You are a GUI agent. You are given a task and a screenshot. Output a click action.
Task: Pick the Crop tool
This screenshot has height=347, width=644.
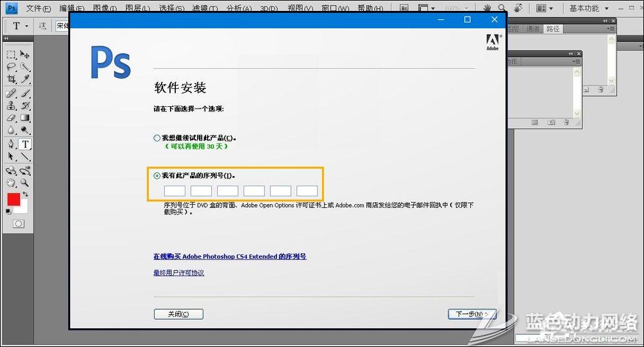point(12,79)
